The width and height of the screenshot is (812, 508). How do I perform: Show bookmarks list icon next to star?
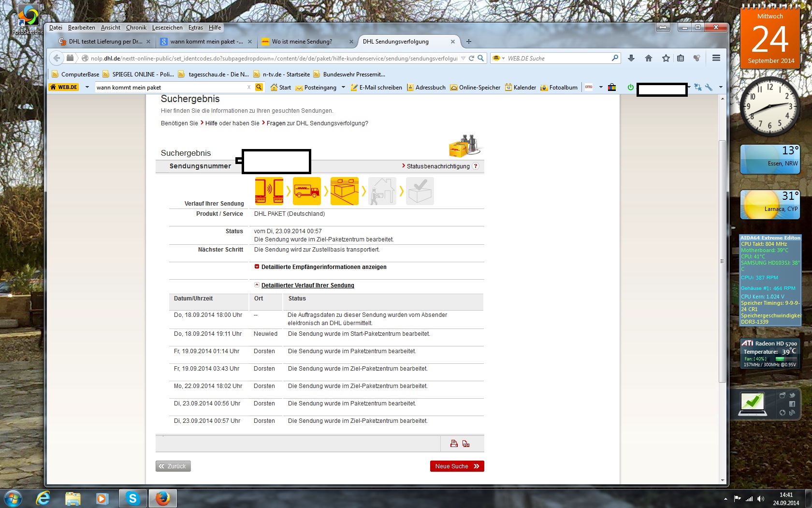(681, 58)
